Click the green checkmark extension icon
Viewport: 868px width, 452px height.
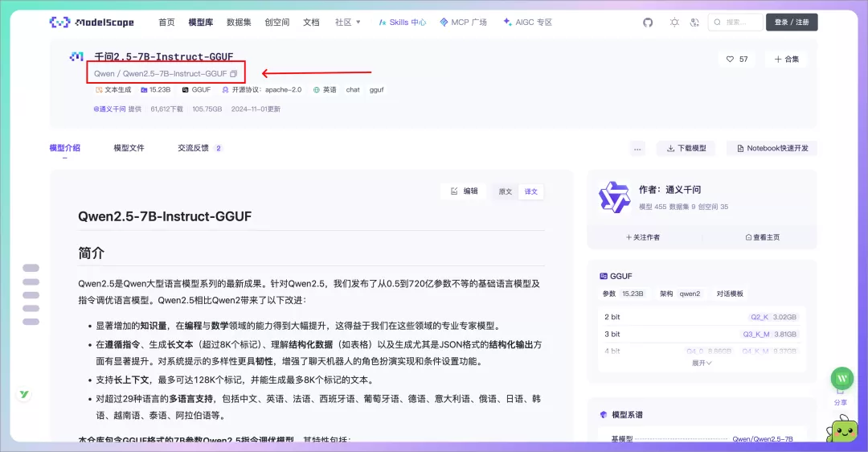(x=24, y=394)
